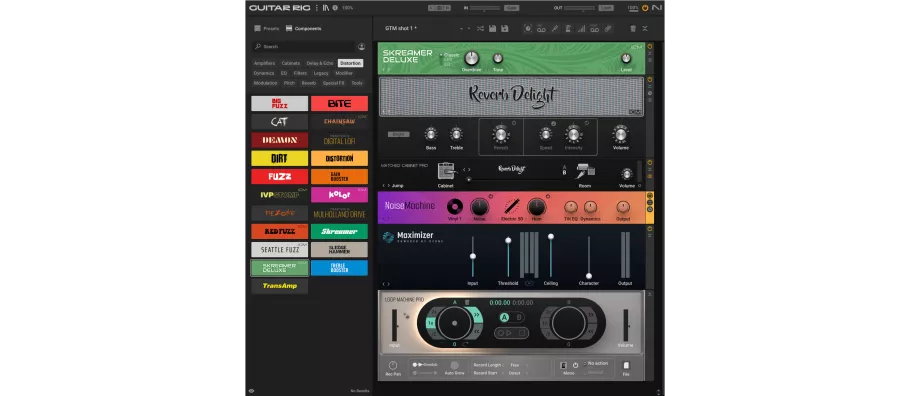The image size is (910, 396).
Task: Click the Loop Machine stop button
Action: (x=521, y=333)
